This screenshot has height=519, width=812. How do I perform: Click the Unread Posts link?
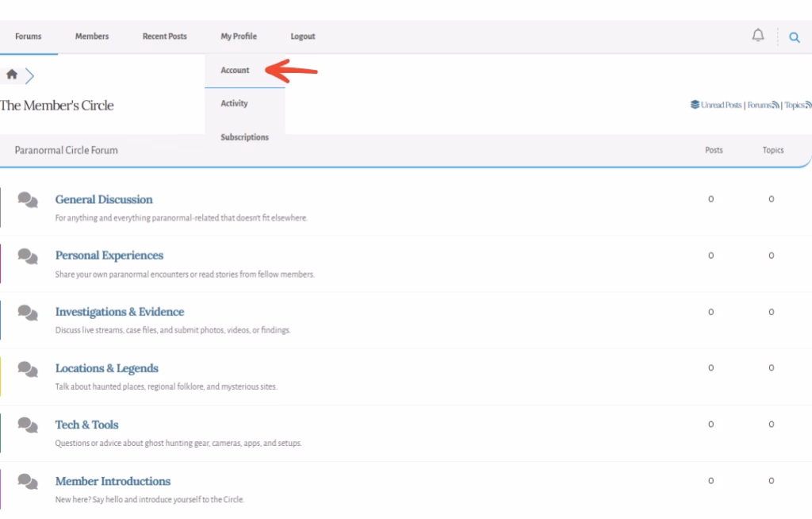click(721, 105)
